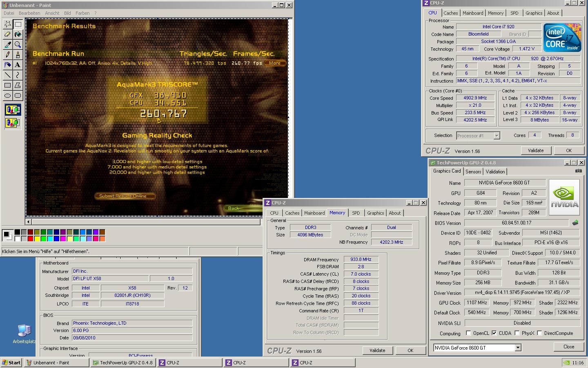Click the NVIDIA system tray icon

click(567, 362)
